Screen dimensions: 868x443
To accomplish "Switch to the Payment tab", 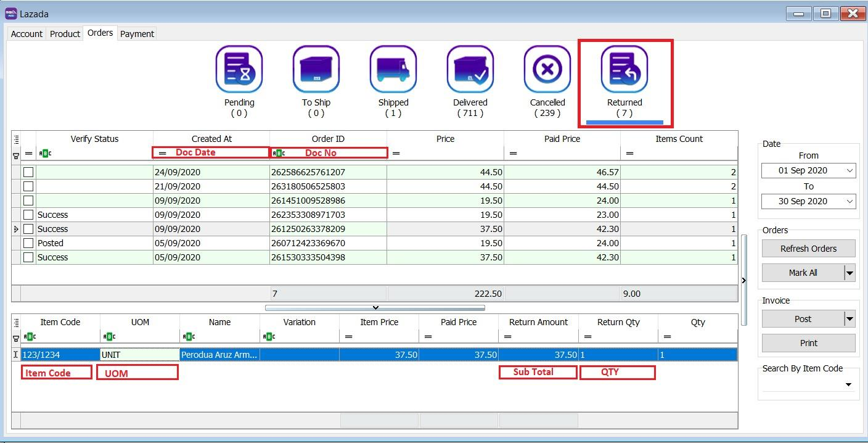I will (x=137, y=34).
